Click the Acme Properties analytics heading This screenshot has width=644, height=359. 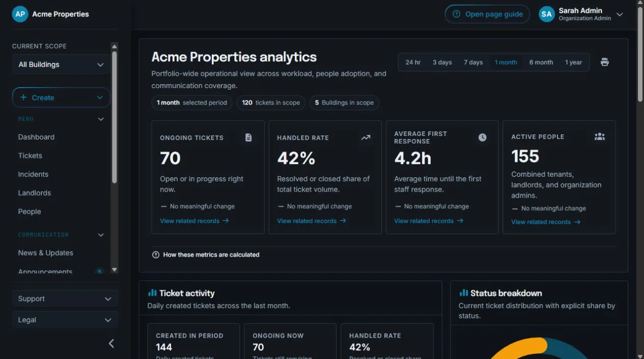(234, 57)
